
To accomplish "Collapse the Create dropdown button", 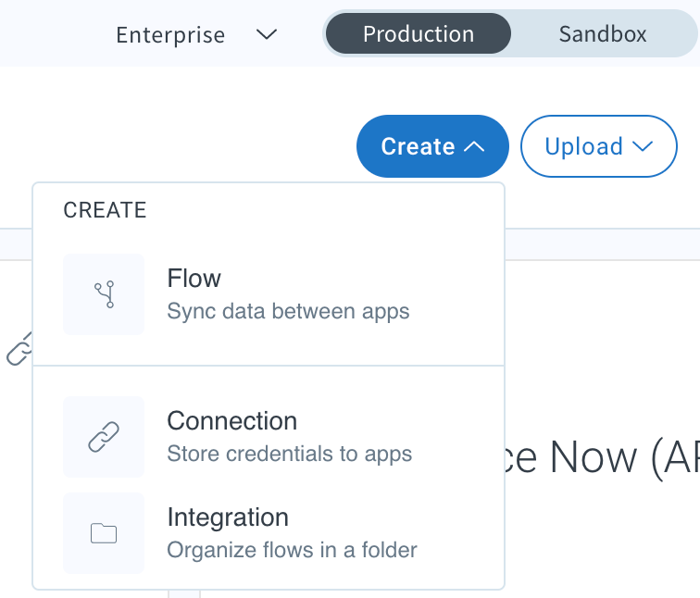I will click(432, 146).
